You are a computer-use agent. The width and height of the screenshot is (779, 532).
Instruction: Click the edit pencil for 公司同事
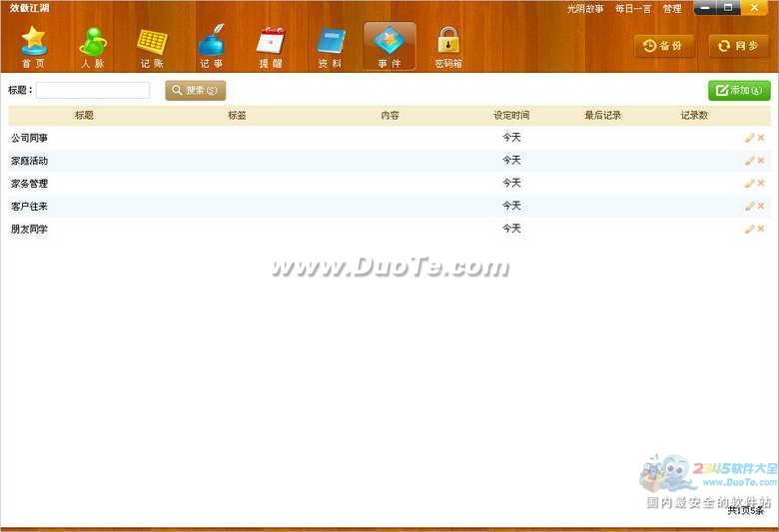pyautogui.click(x=749, y=138)
